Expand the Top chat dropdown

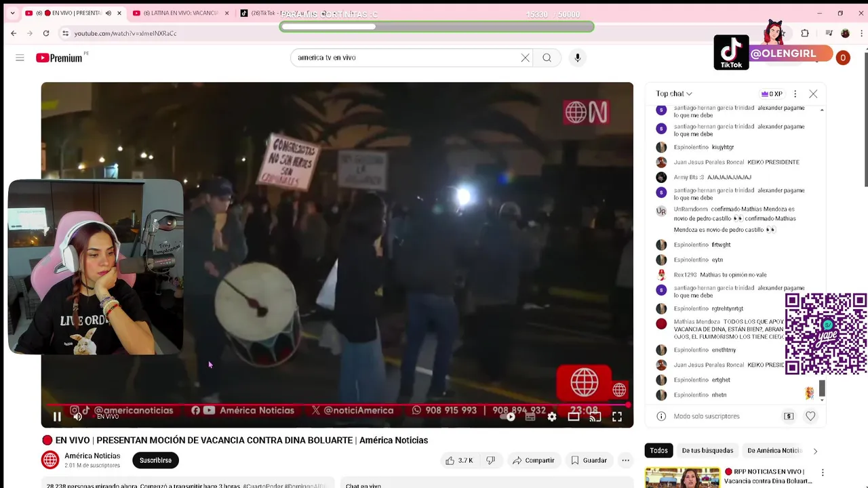click(674, 94)
